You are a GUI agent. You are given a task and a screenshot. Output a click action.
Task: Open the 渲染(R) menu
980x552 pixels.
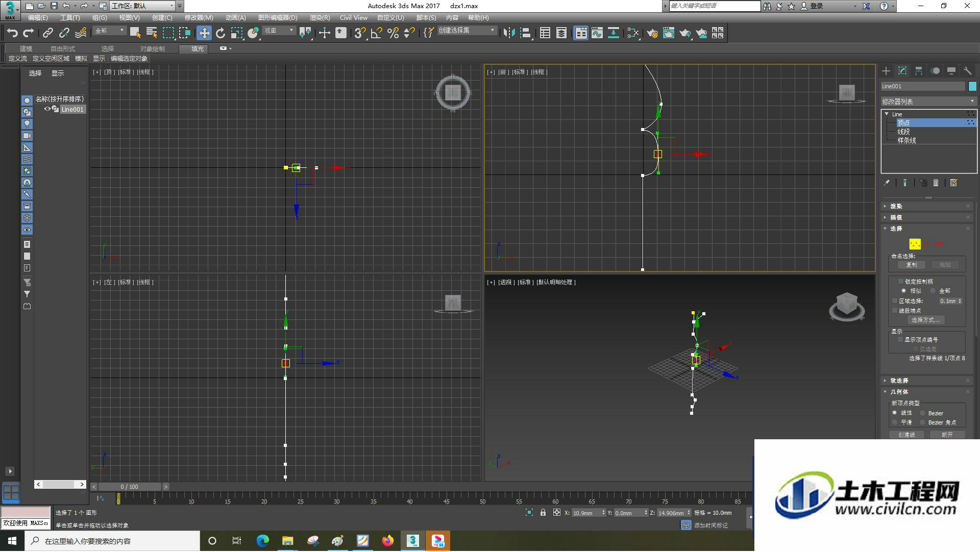pyautogui.click(x=320, y=18)
